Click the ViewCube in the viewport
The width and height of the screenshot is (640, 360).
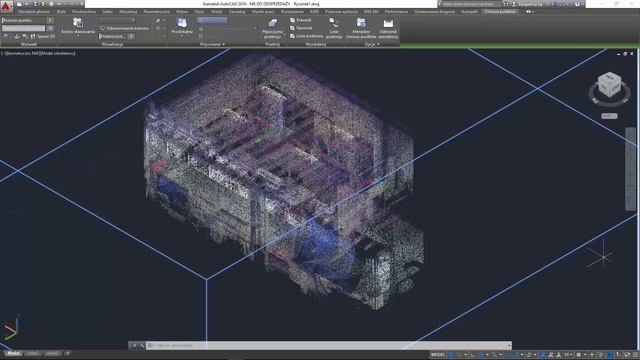(609, 85)
